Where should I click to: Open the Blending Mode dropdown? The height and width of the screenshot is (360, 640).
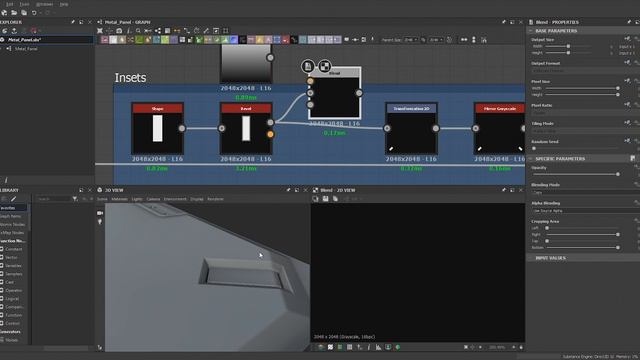585,192
